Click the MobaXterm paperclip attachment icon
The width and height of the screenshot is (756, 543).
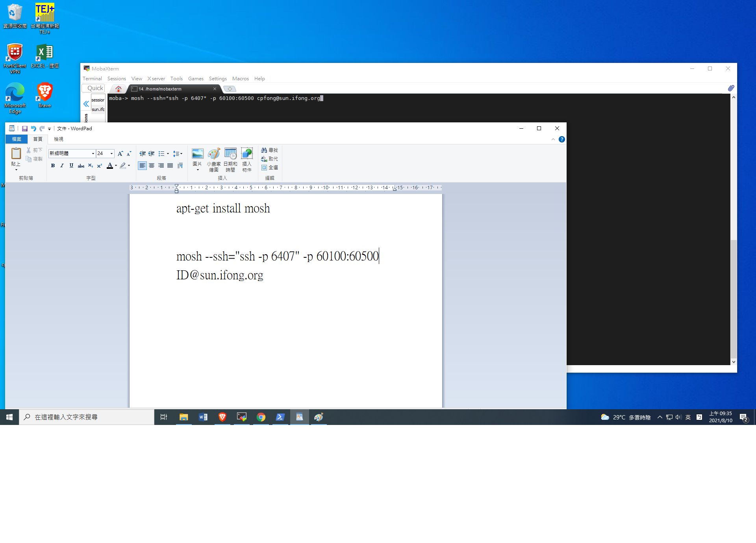point(731,88)
